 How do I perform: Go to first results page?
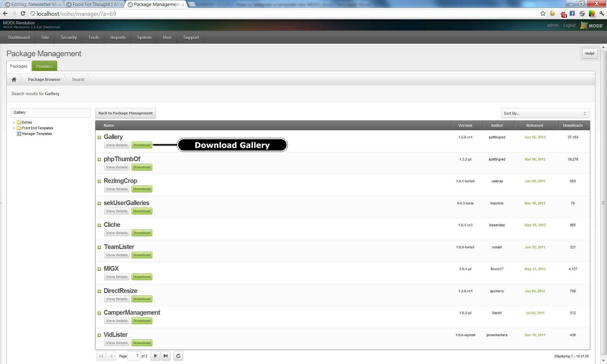101,356
